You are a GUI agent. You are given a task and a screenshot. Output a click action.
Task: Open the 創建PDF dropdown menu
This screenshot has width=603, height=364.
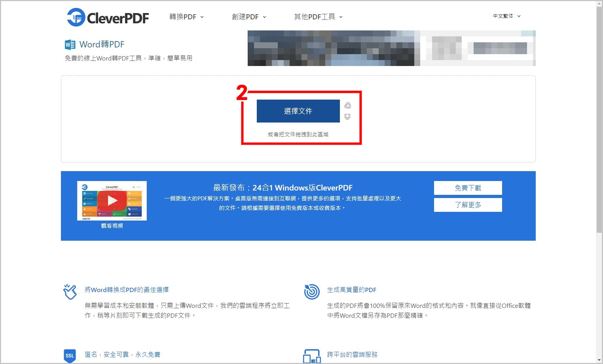click(249, 17)
